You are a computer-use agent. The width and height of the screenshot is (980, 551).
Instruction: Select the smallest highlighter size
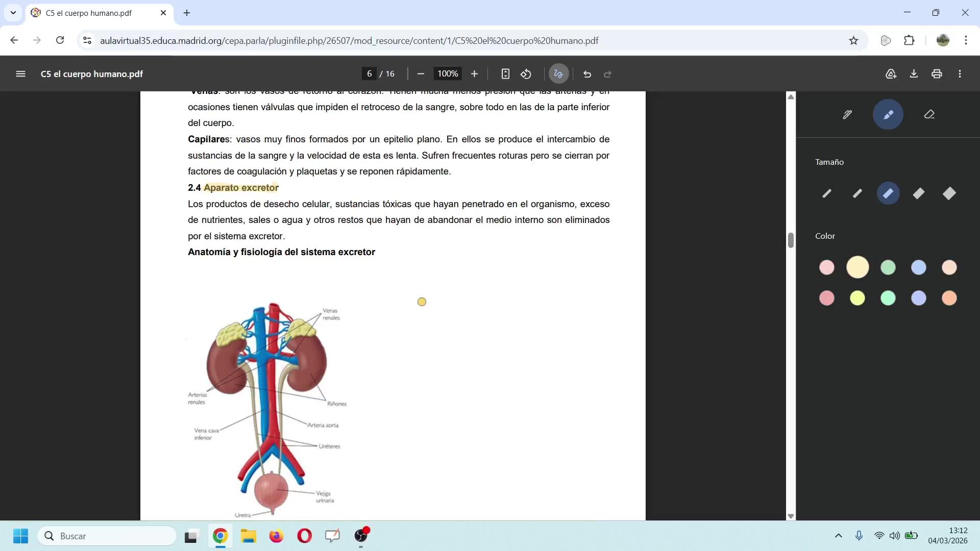click(x=827, y=193)
